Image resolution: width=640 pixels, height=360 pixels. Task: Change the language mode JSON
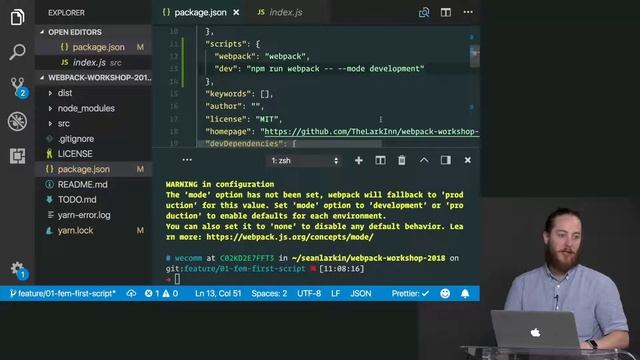coord(361,293)
